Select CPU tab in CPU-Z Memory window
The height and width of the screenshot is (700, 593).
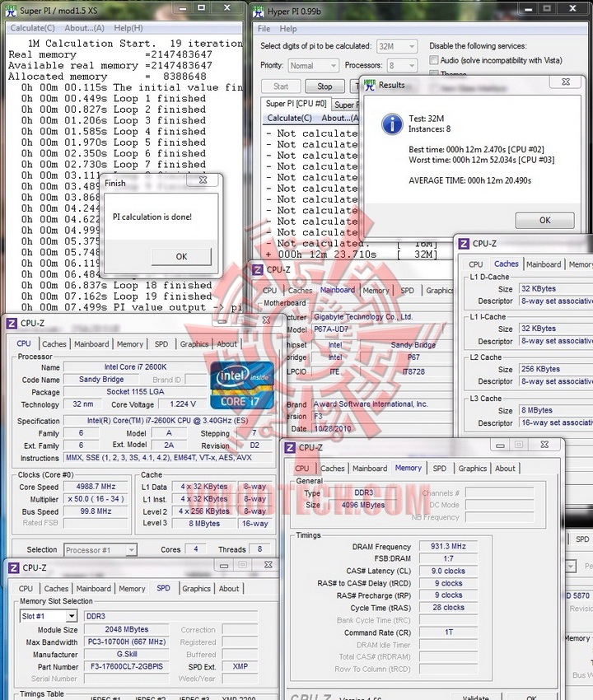coord(302,469)
